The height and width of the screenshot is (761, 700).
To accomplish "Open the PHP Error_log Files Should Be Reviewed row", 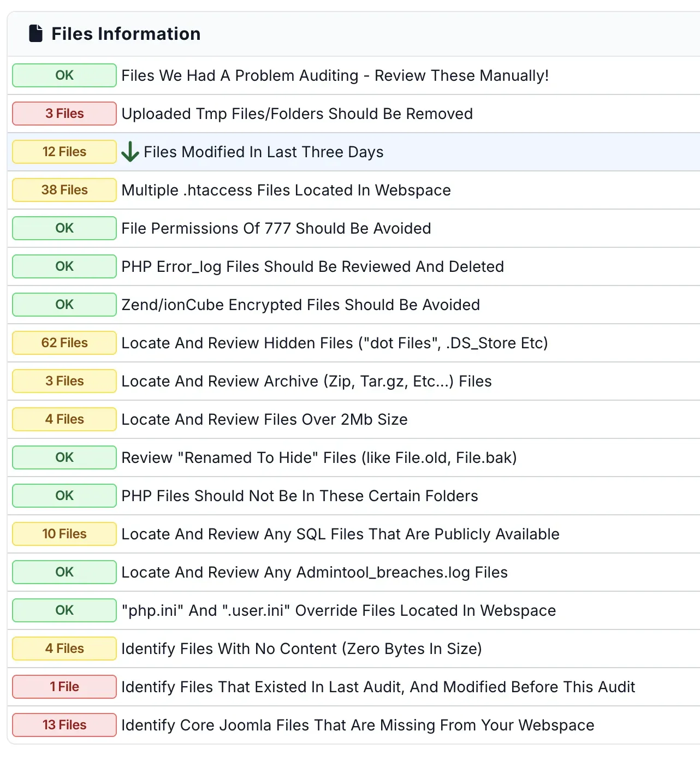I will [x=312, y=266].
